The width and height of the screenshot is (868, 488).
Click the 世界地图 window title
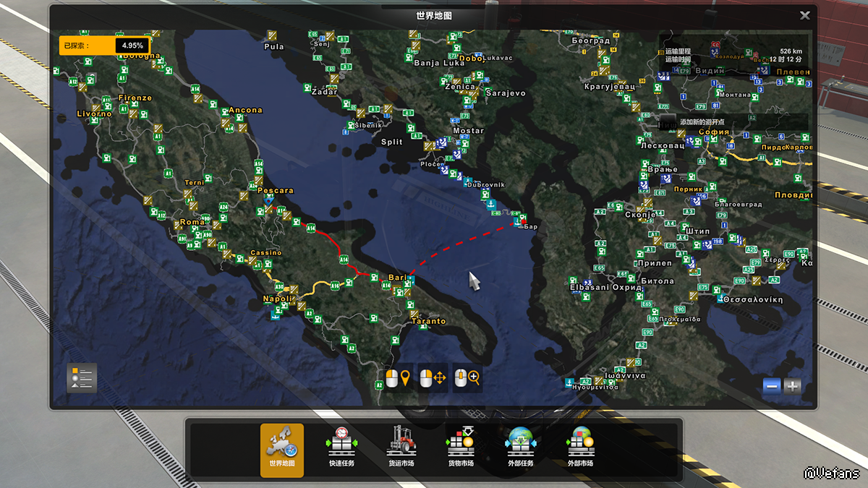(433, 15)
